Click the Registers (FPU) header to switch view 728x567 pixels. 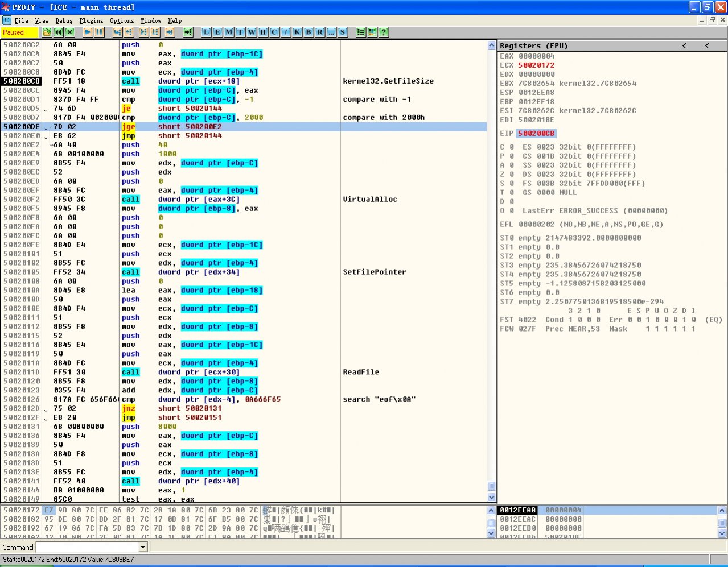pyautogui.click(x=534, y=45)
